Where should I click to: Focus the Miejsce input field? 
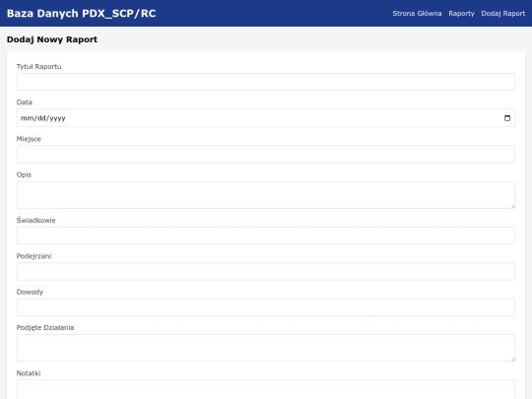(x=266, y=154)
